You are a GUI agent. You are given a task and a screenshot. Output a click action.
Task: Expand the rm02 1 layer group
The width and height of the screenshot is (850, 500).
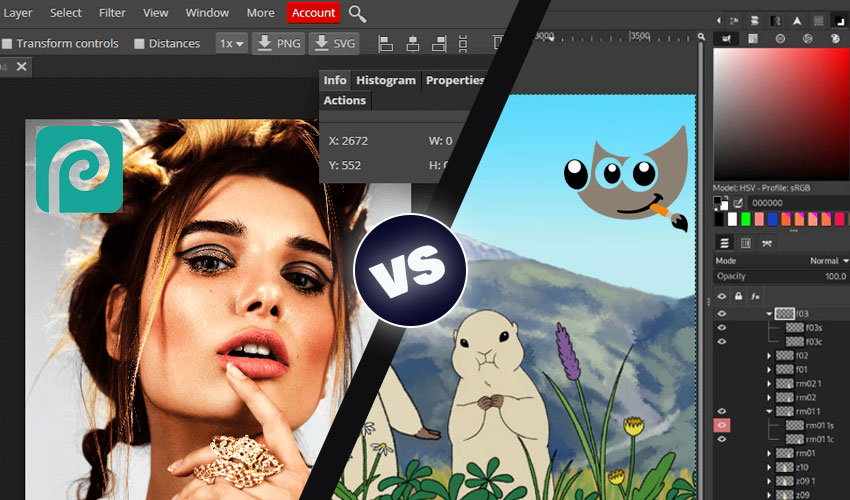769,383
